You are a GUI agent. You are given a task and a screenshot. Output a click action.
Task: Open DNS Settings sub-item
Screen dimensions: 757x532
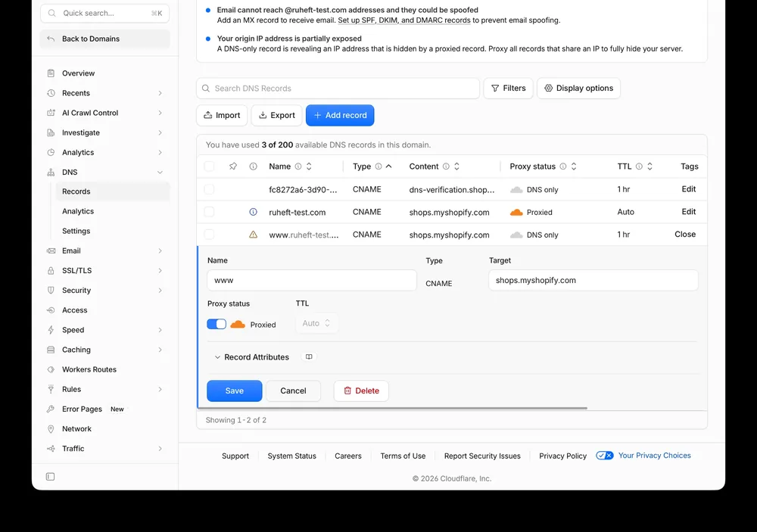coord(113,232)
